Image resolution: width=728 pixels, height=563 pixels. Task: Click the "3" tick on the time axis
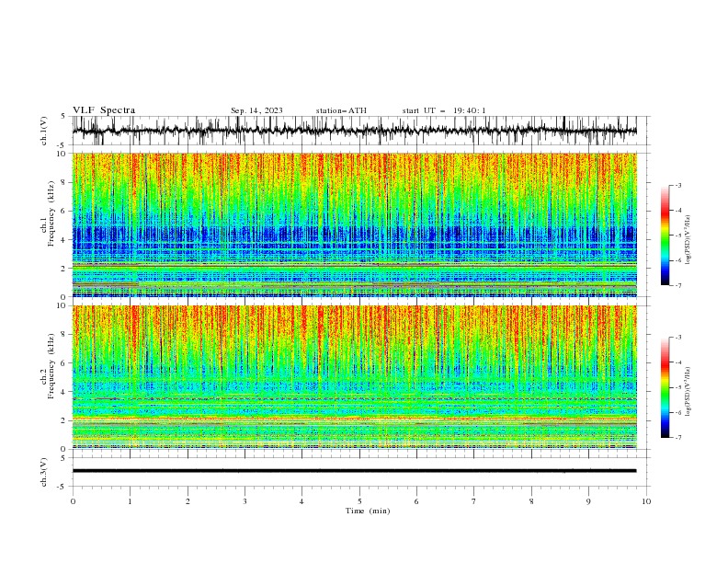[x=245, y=501]
